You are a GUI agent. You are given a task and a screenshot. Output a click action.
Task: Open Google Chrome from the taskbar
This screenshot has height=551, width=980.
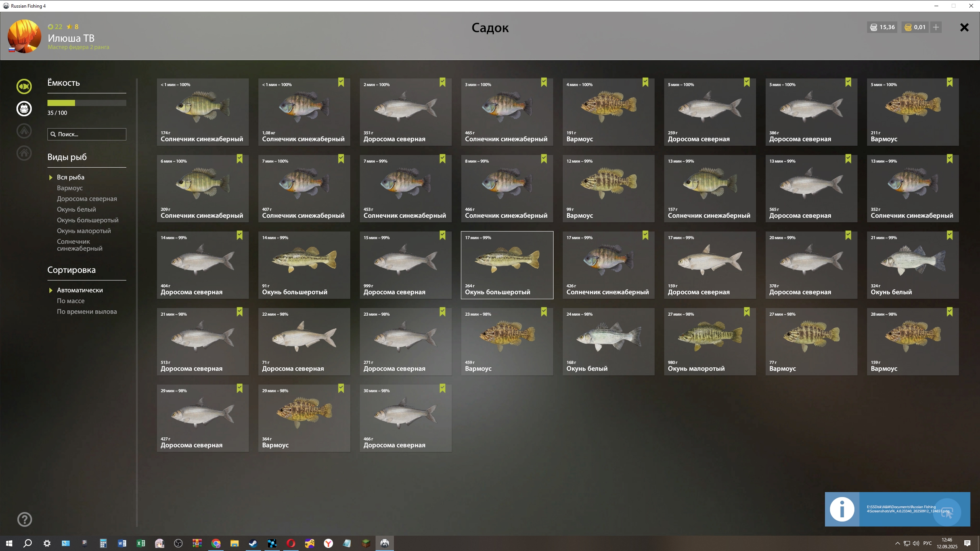pyautogui.click(x=216, y=543)
